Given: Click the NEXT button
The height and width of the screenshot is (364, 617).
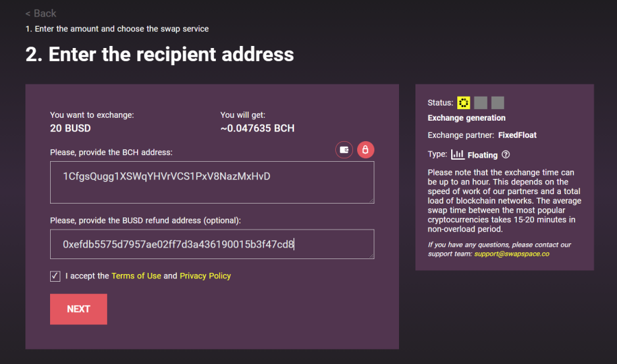Looking at the screenshot, I should 78,309.
